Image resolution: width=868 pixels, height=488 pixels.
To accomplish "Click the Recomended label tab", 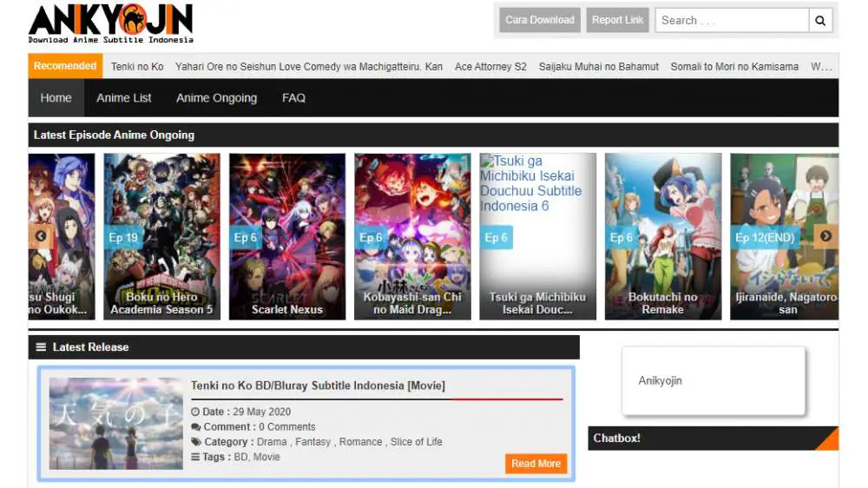I will coord(65,66).
